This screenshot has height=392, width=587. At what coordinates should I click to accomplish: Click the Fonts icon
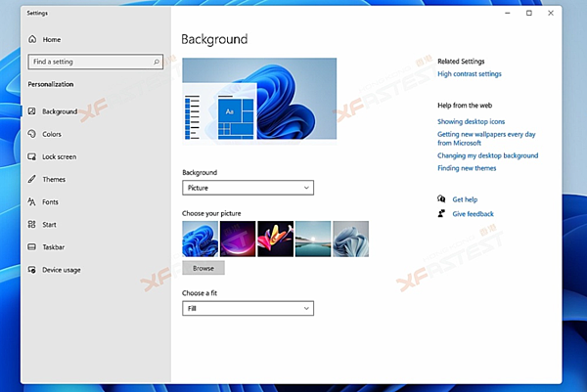32,202
